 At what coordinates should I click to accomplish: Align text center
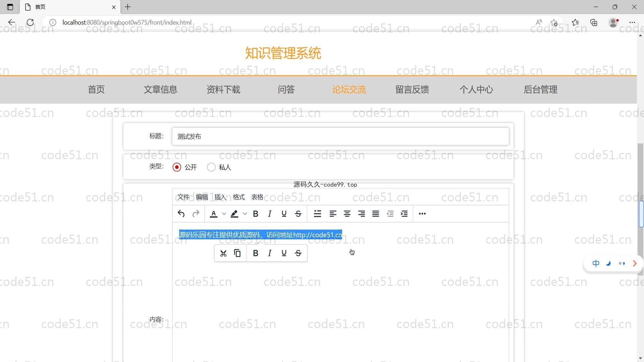(x=347, y=214)
